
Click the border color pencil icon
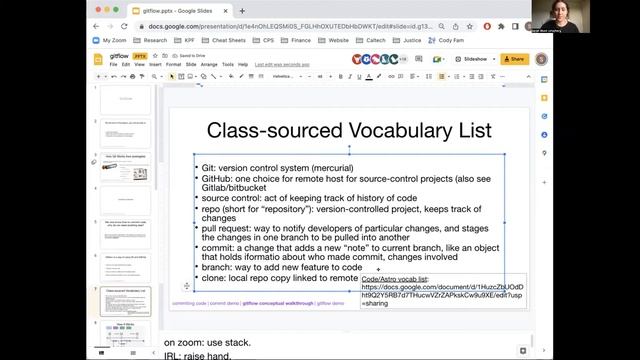pyautogui.click(x=241, y=76)
